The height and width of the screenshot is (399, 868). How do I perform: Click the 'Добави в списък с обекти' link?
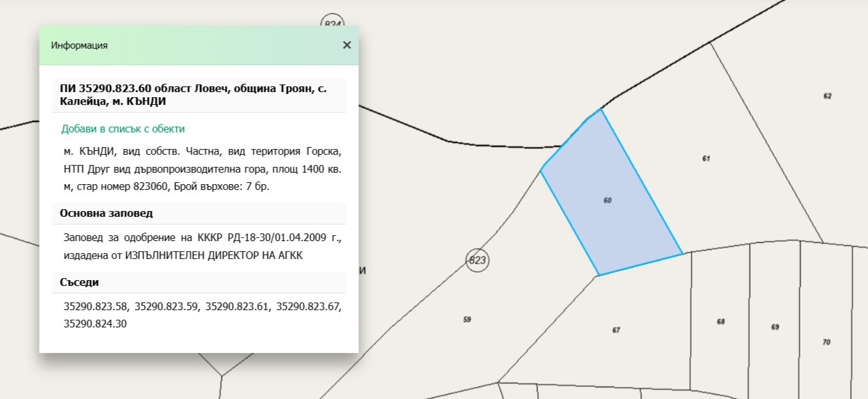click(x=123, y=129)
